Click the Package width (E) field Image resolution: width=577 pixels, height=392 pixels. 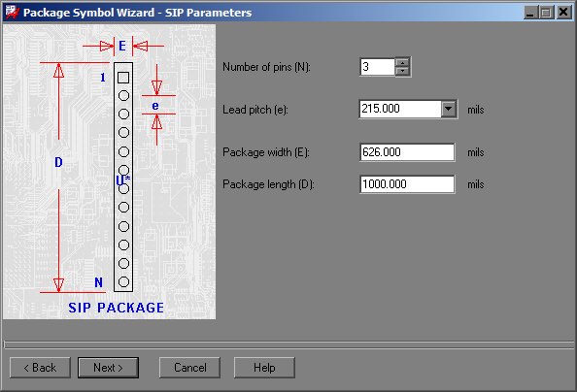tap(407, 152)
